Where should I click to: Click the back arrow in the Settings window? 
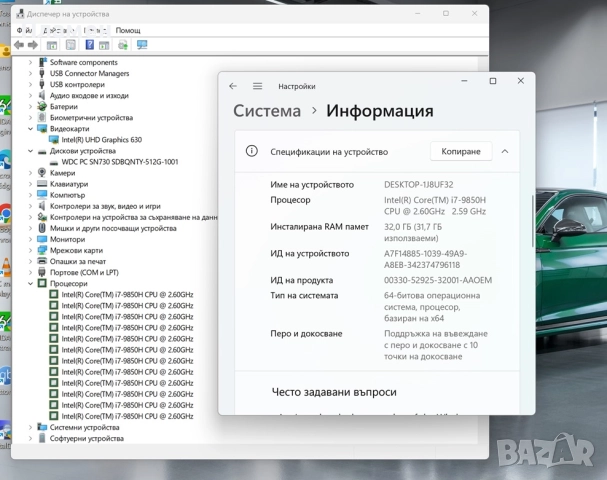233,86
